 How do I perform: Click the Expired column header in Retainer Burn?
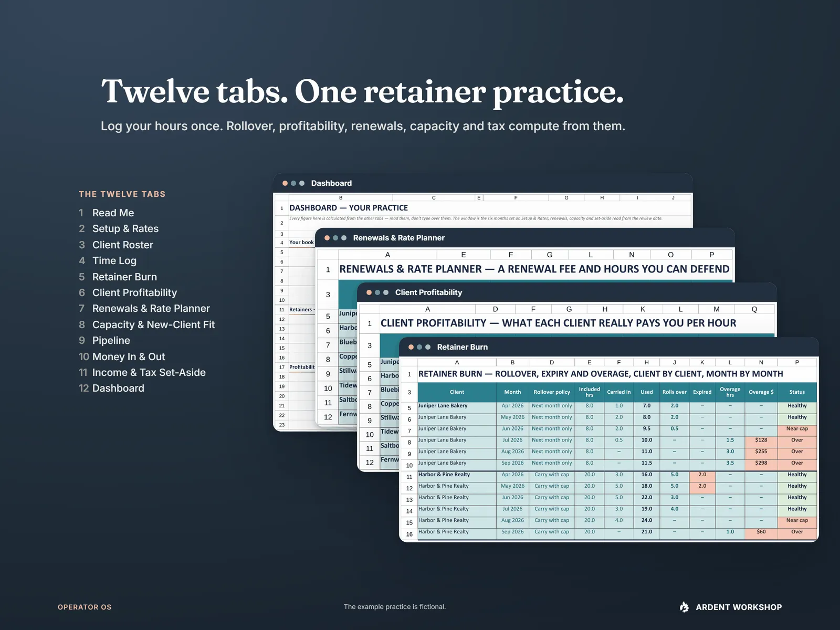coord(702,392)
